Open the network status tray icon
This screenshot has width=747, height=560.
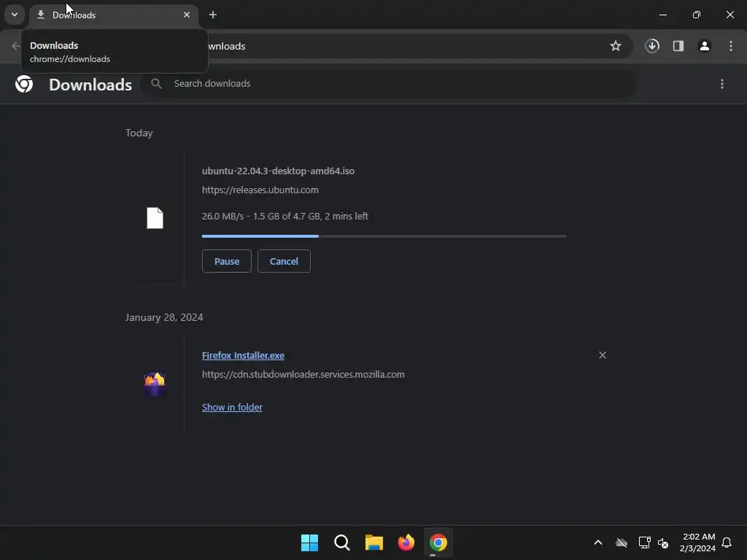click(644, 542)
